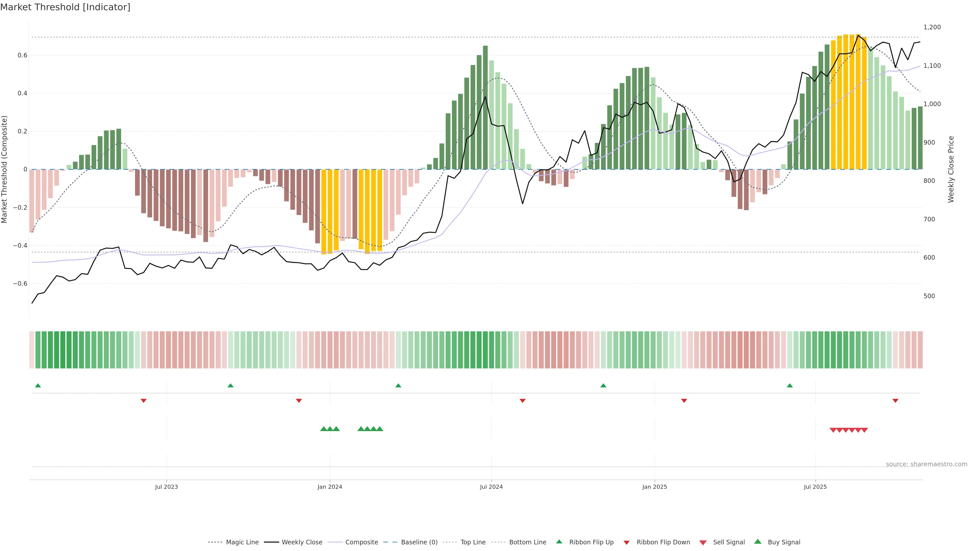This screenshot has width=980, height=551.
Task: Click Sell Signal legend red triangle
Action: click(x=703, y=543)
